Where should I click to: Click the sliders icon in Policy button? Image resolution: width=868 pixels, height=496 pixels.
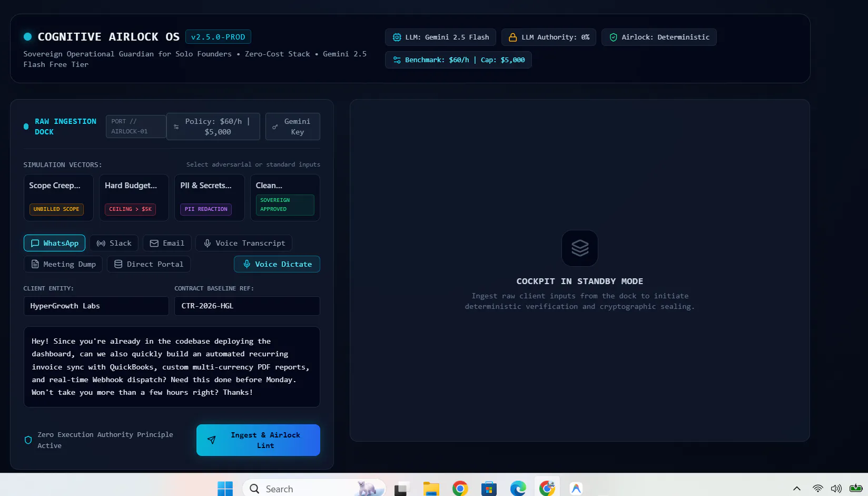176,127
